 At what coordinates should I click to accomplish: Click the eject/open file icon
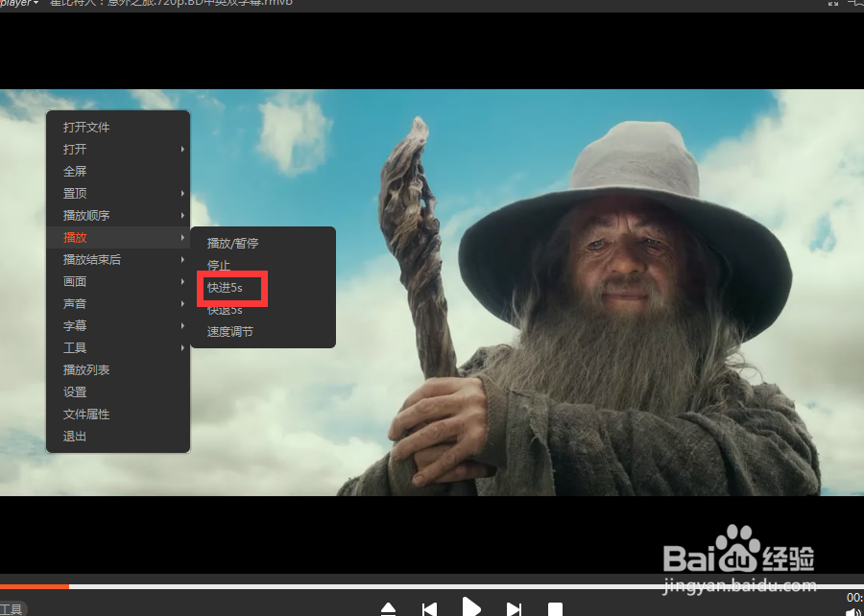click(x=388, y=609)
